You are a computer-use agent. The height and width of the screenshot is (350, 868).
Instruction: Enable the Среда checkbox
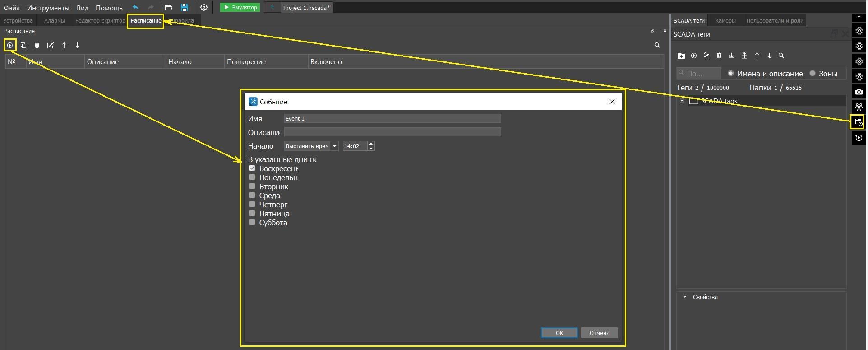point(252,195)
